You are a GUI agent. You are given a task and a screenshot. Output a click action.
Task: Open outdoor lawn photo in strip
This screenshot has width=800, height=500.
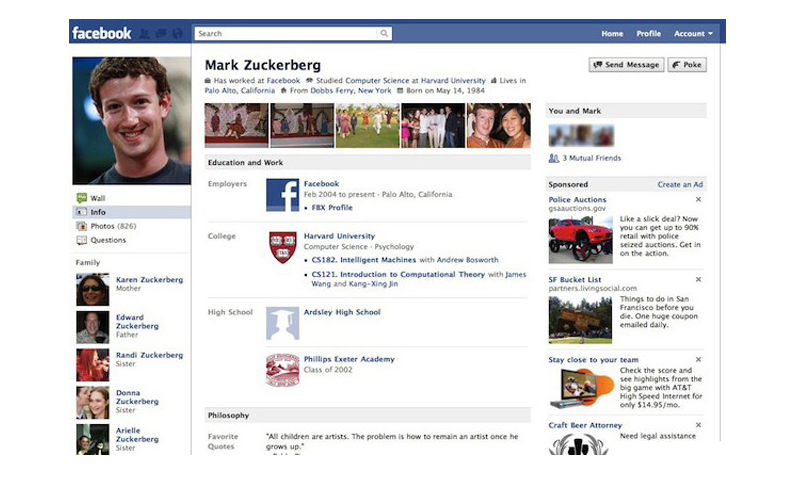coord(367,126)
